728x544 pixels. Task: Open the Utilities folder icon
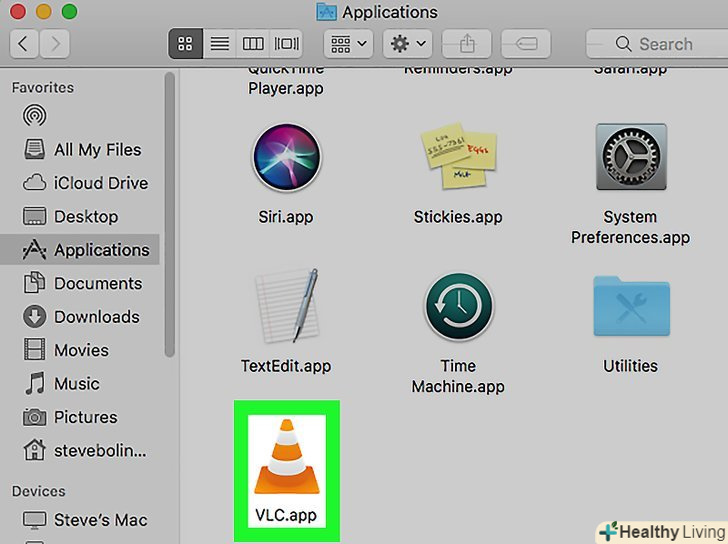pyautogui.click(x=631, y=306)
